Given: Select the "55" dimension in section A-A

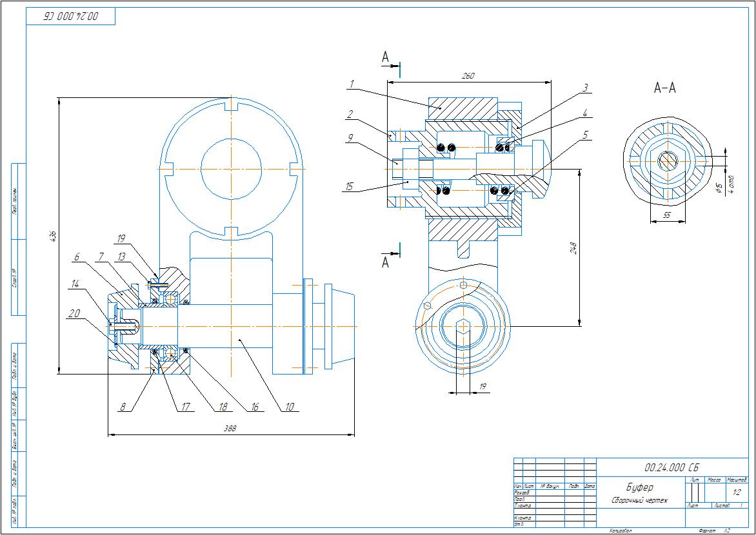Looking at the screenshot, I should [667, 215].
